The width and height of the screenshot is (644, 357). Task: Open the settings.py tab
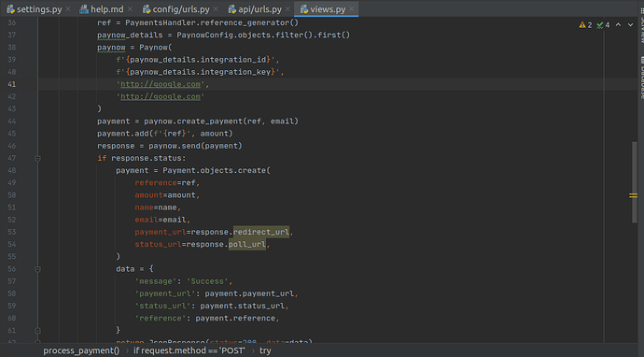[39, 9]
